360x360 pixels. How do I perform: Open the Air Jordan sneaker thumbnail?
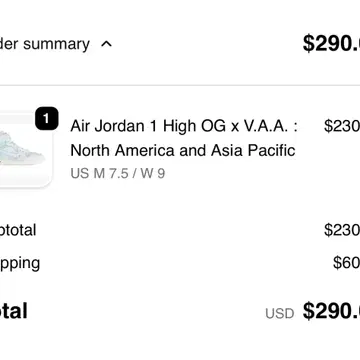pos(25,151)
